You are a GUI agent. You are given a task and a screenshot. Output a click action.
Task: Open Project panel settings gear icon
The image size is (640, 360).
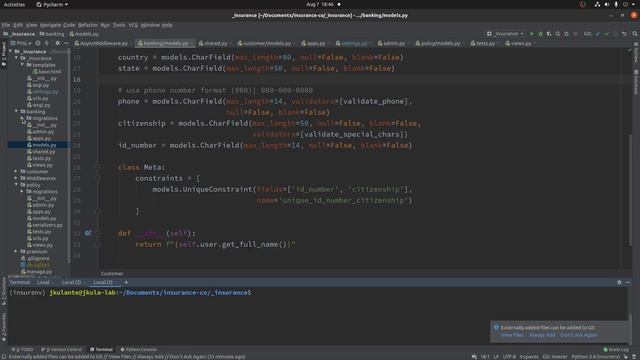(58, 43)
